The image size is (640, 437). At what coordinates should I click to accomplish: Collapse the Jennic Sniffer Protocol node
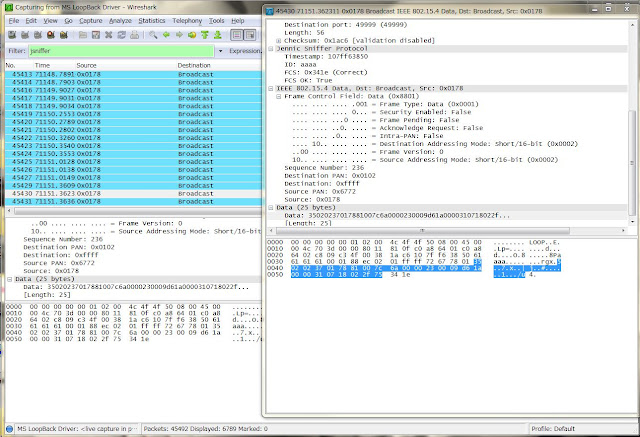pos(271,49)
